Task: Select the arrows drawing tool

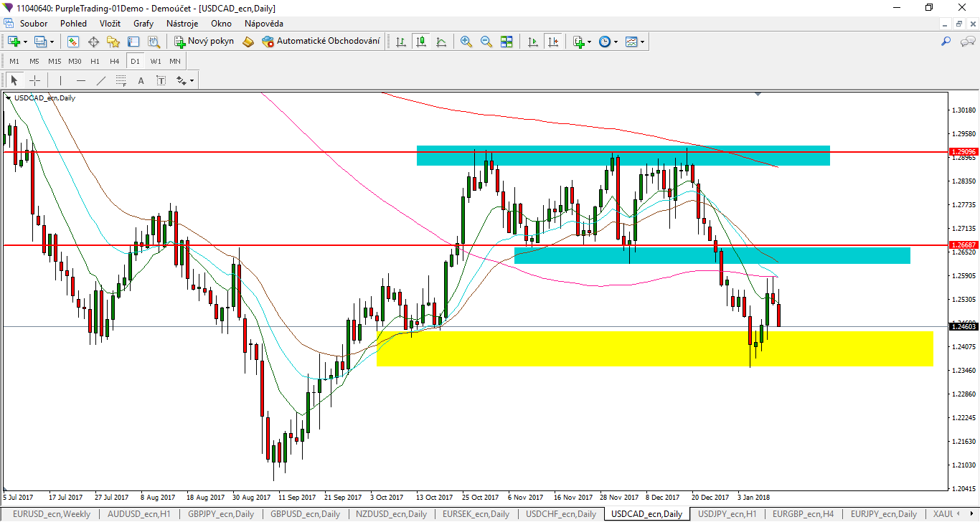Action: (x=181, y=80)
